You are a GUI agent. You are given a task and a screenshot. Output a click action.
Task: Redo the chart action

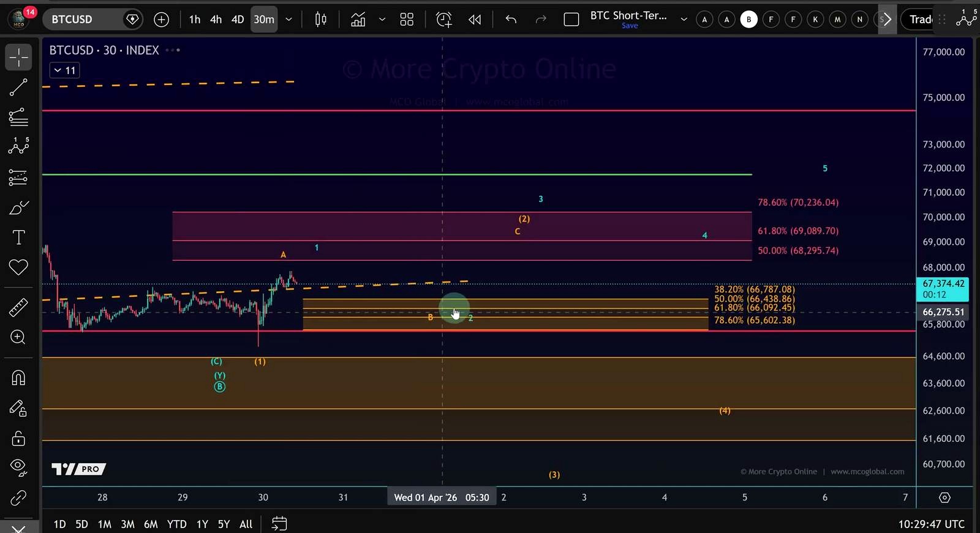[541, 20]
